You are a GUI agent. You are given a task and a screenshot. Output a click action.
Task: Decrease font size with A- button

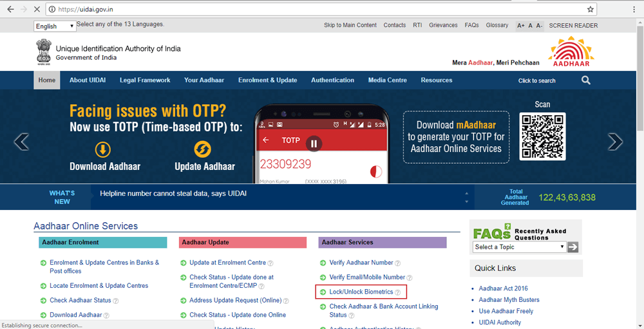coord(539,26)
